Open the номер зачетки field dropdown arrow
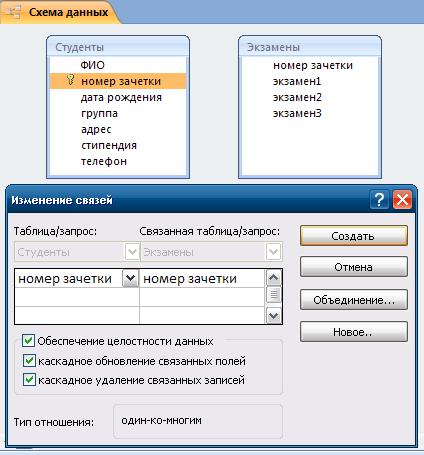This screenshot has width=424, height=455. click(x=130, y=278)
